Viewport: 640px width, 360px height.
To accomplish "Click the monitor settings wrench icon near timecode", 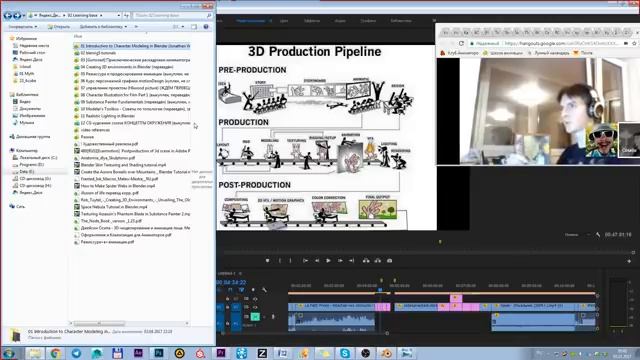I will pos(598,235).
